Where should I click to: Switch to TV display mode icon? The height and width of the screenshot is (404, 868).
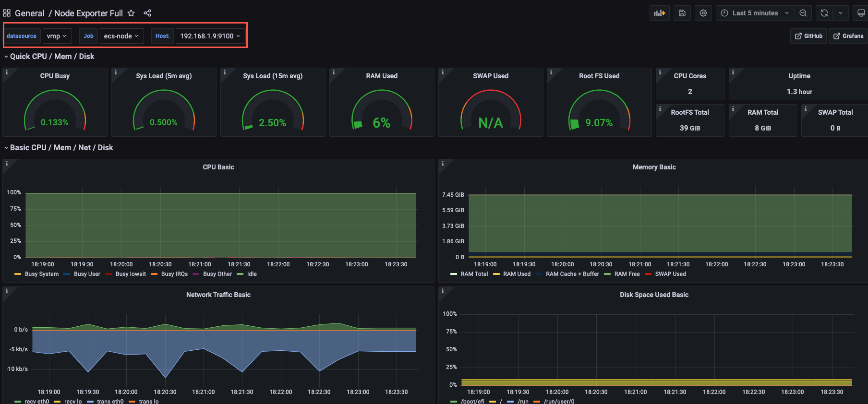click(861, 13)
